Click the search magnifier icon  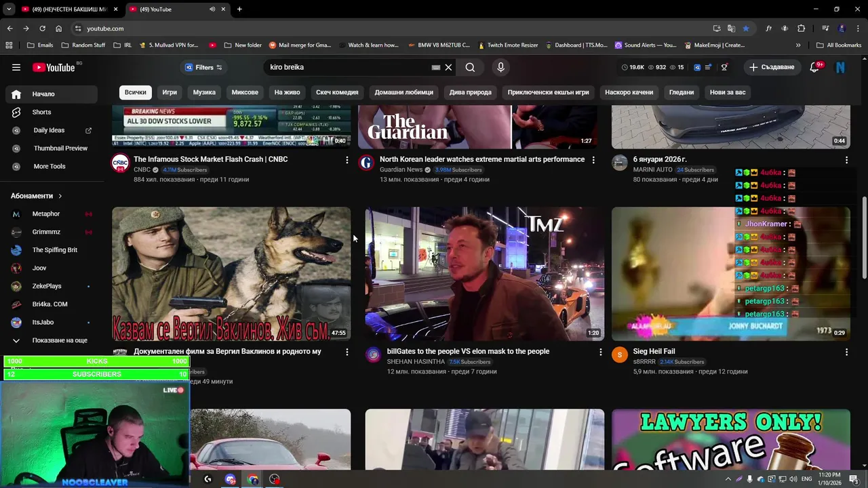470,67
